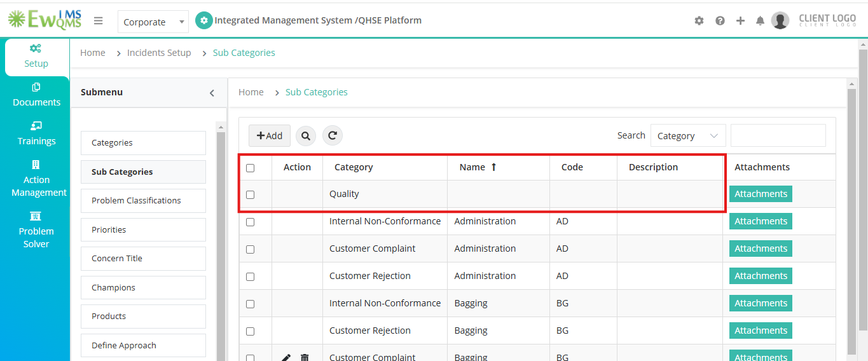Open the hamburger menu icon
868x361 pixels.
[x=98, y=21]
